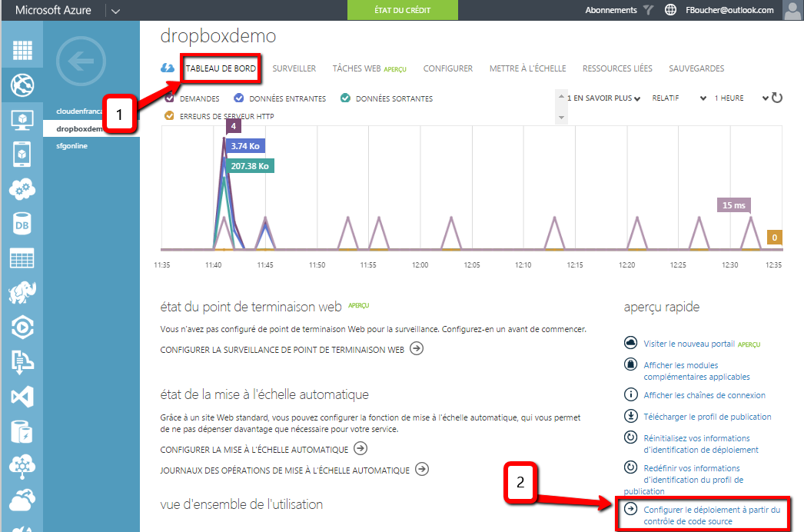This screenshot has height=532, width=804.
Task: Expand the 1 En savoir plus dropdown
Action: point(603,98)
